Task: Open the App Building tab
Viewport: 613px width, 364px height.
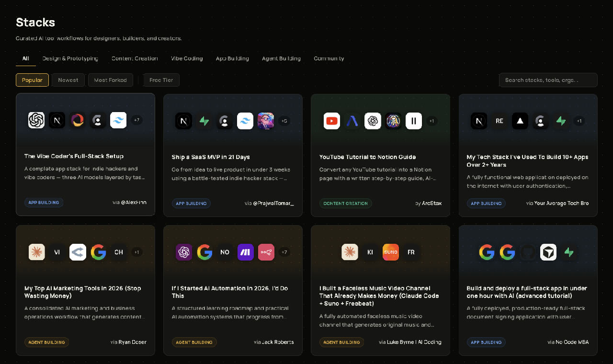Action: coord(232,58)
